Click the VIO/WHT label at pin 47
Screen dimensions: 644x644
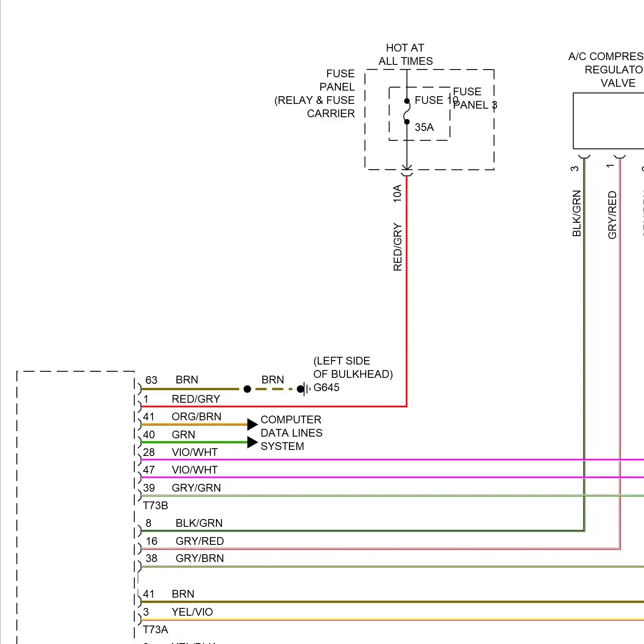coord(194,470)
